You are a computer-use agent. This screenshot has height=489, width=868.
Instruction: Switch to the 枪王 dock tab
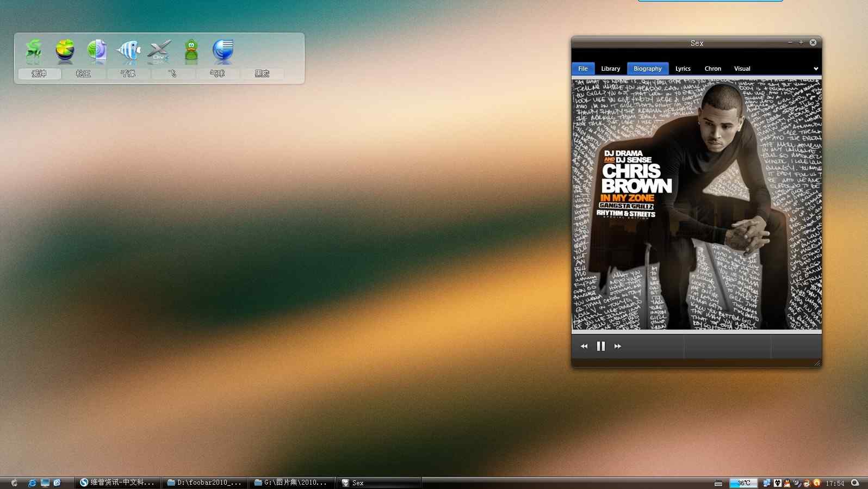84,73
